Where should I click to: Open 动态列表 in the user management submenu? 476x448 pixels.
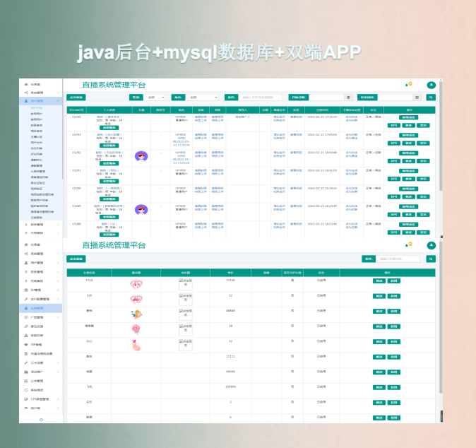click(x=37, y=148)
